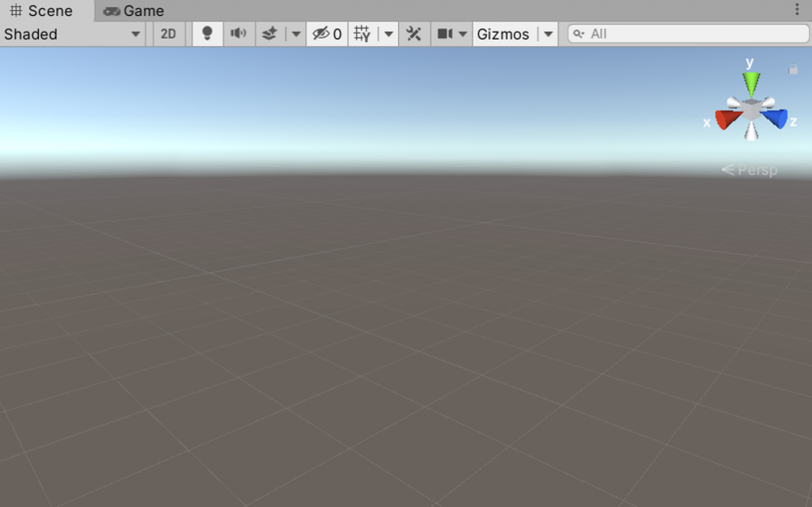This screenshot has width=812, height=507.
Task: Open the Scene view more options menu
Action: point(797,10)
